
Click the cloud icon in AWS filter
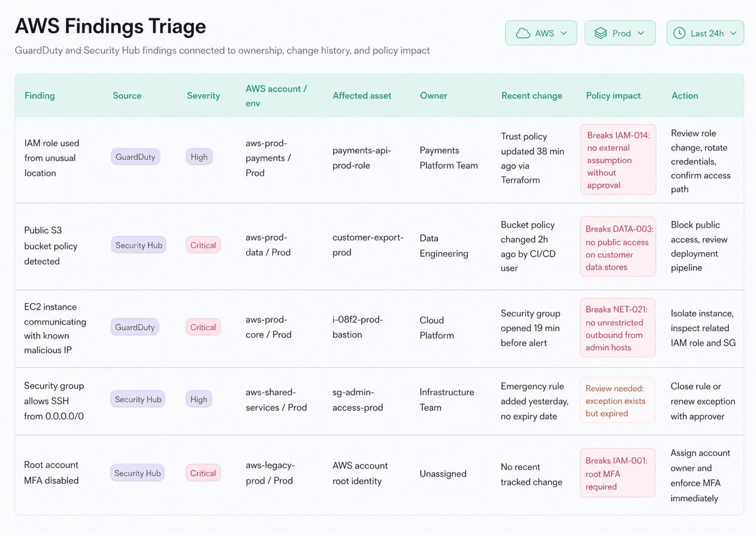click(x=523, y=33)
